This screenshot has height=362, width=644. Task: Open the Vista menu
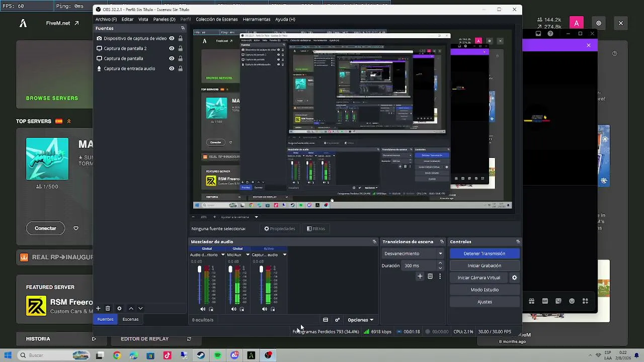143,19
